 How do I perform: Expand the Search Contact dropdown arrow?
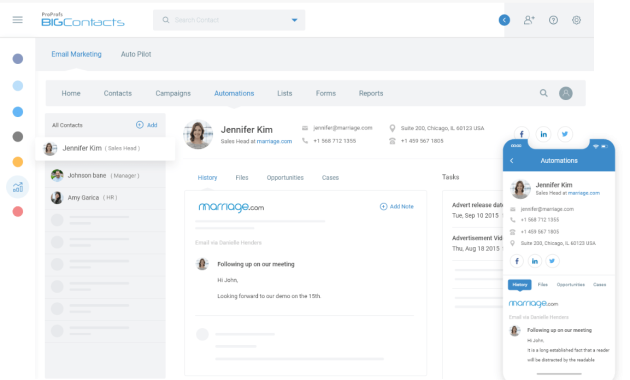[295, 20]
